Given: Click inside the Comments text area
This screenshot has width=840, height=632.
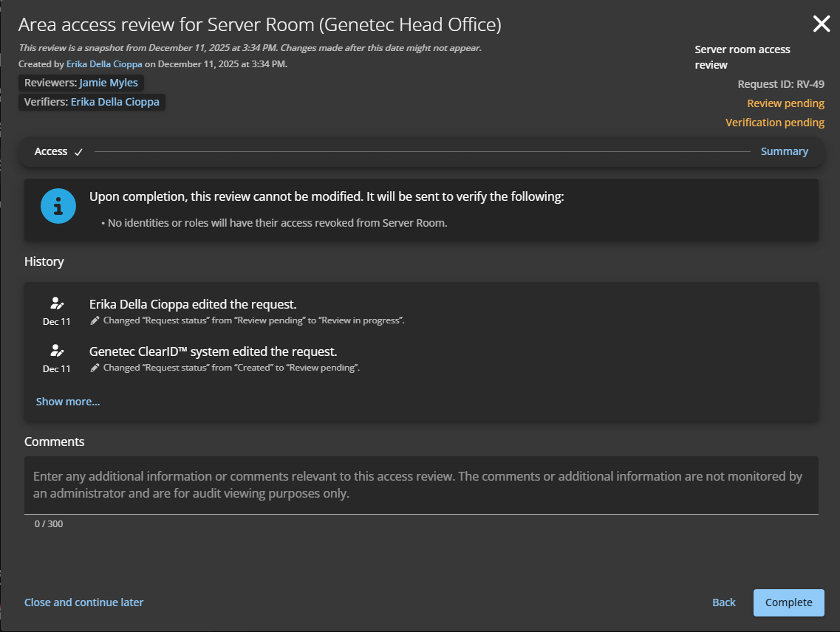Looking at the screenshot, I should (421, 484).
